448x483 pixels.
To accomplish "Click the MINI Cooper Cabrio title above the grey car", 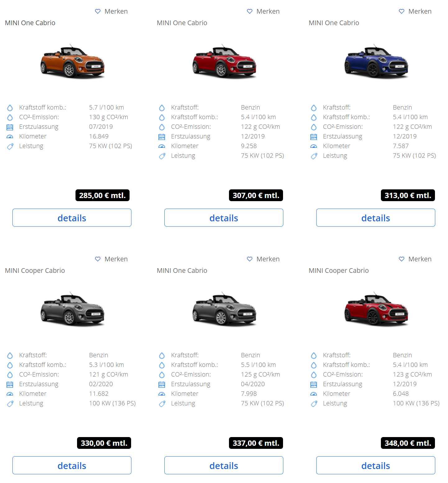I will [35, 270].
